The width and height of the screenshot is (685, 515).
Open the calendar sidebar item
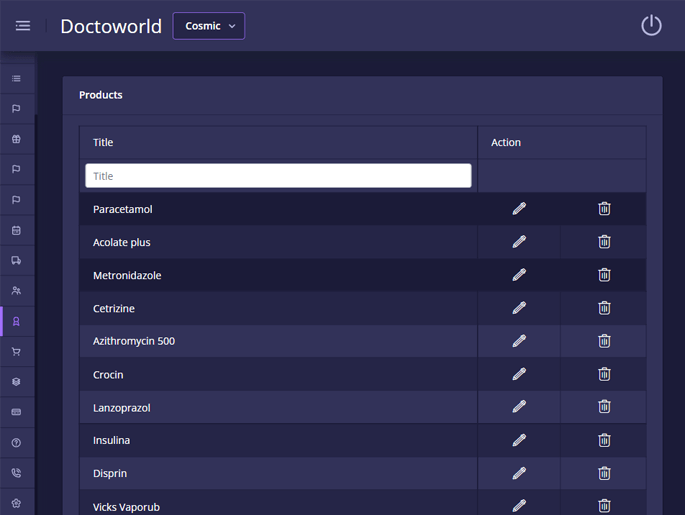coord(16,230)
